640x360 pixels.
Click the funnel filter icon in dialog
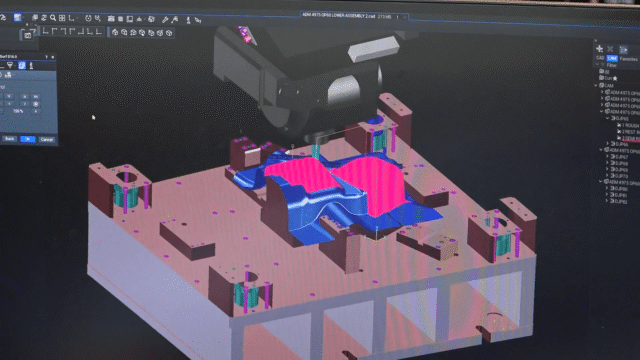[10, 65]
